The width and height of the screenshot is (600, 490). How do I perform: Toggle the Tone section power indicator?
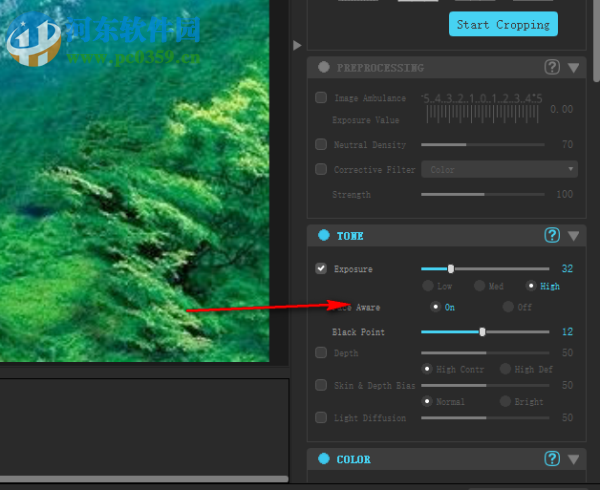click(324, 236)
